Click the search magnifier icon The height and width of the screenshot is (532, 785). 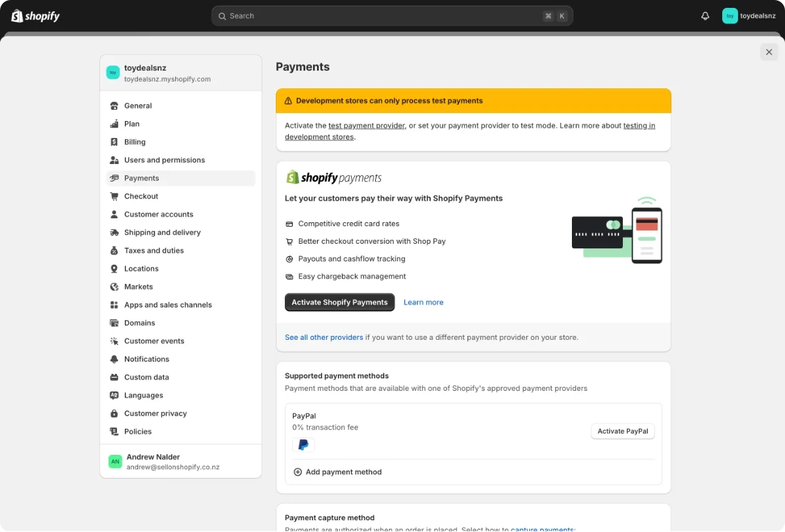tap(222, 16)
